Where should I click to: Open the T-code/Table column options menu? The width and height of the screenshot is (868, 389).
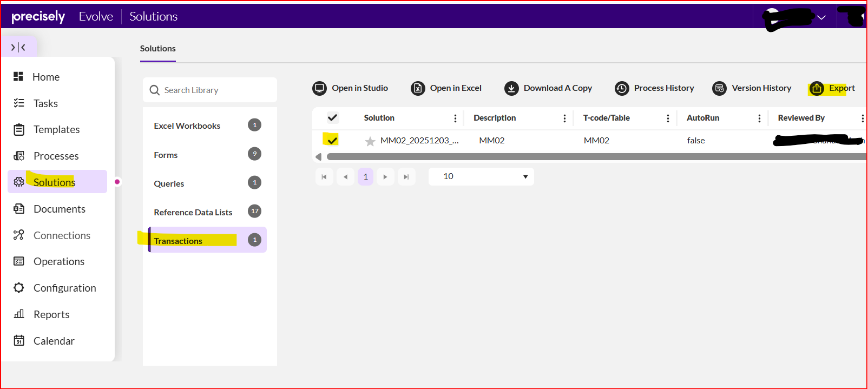coord(668,118)
